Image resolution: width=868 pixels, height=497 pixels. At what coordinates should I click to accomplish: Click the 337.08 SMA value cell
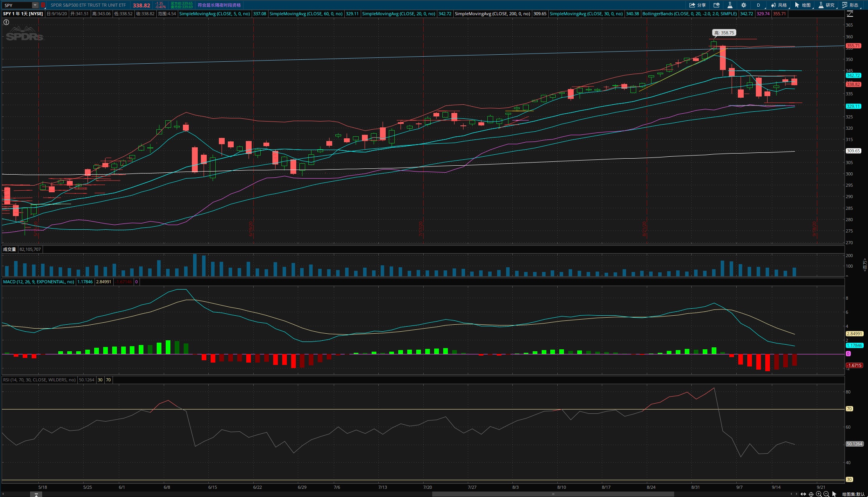pos(260,14)
